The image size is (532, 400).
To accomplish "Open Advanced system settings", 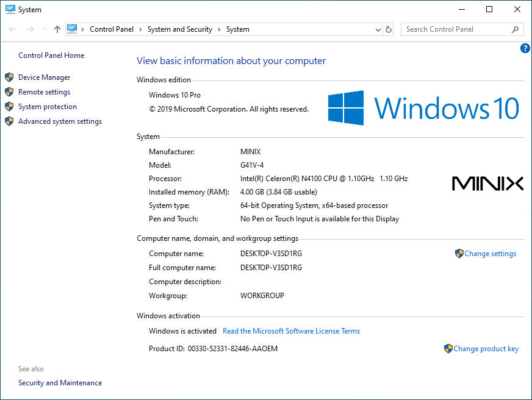I will point(60,121).
